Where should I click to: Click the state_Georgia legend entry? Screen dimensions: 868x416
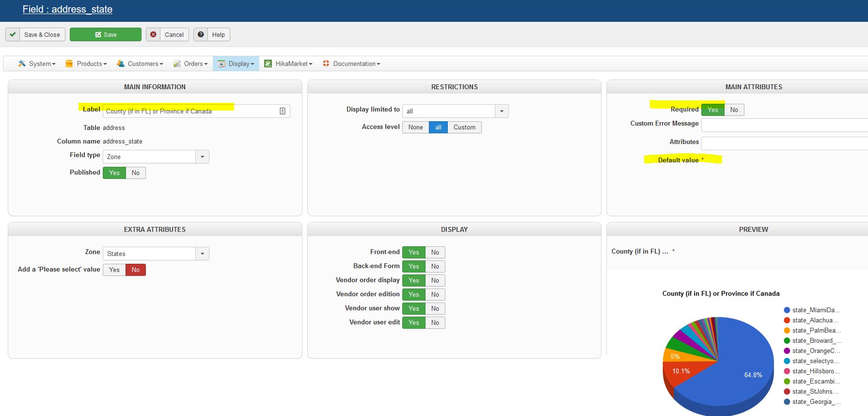tap(813, 402)
